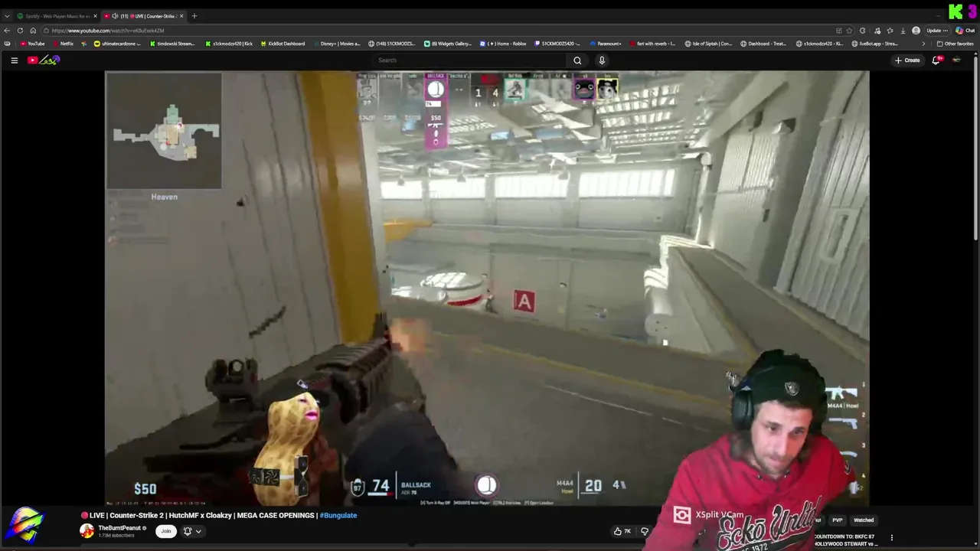Expand notification preference chevron beside bell

[x=198, y=531]
